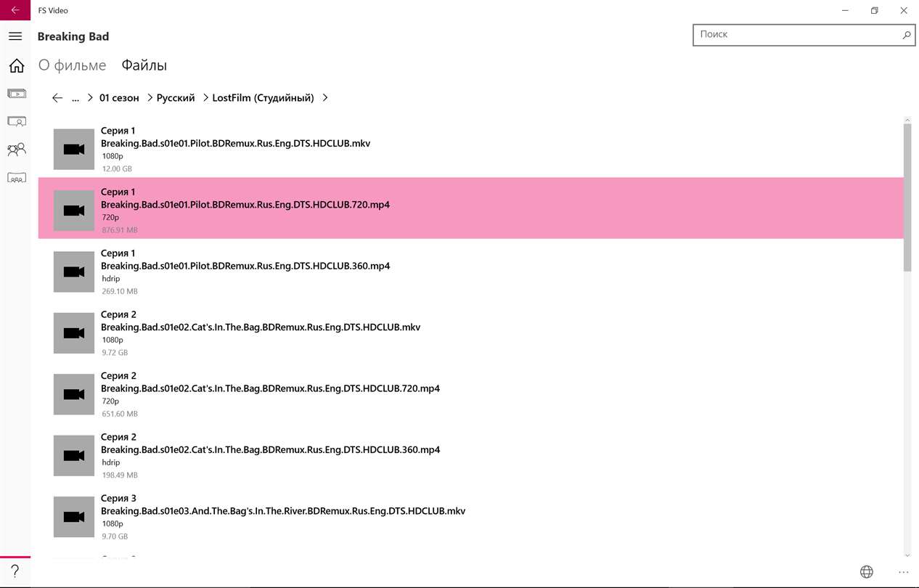919x588 pixels.
Task: Click the globe icon at bottom right
Action: 866,572
